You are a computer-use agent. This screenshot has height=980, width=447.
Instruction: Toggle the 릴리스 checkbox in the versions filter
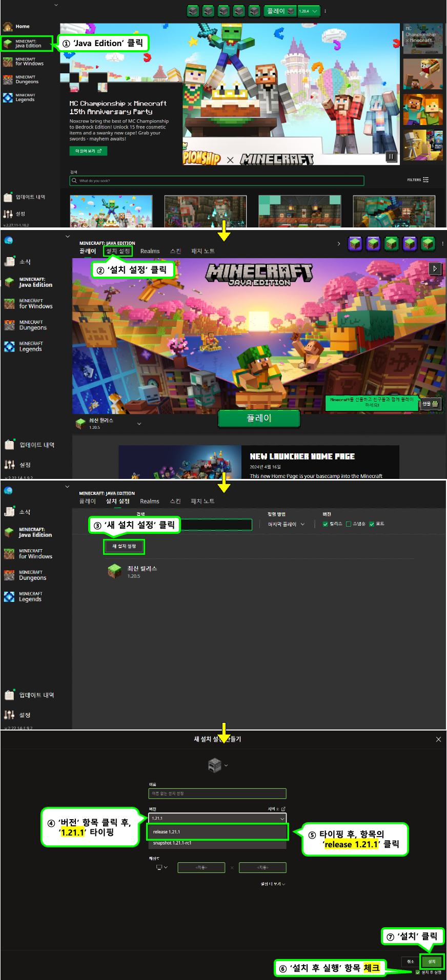pyautogui.click(x=326, y=524)
